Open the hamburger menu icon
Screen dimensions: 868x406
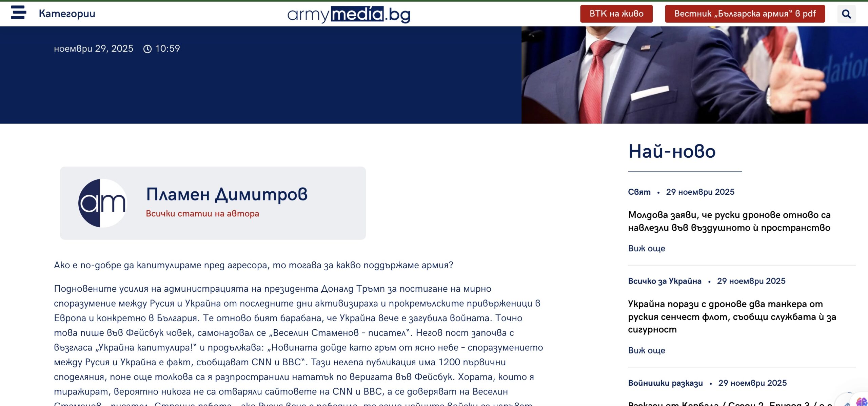(x=18, y=13)
